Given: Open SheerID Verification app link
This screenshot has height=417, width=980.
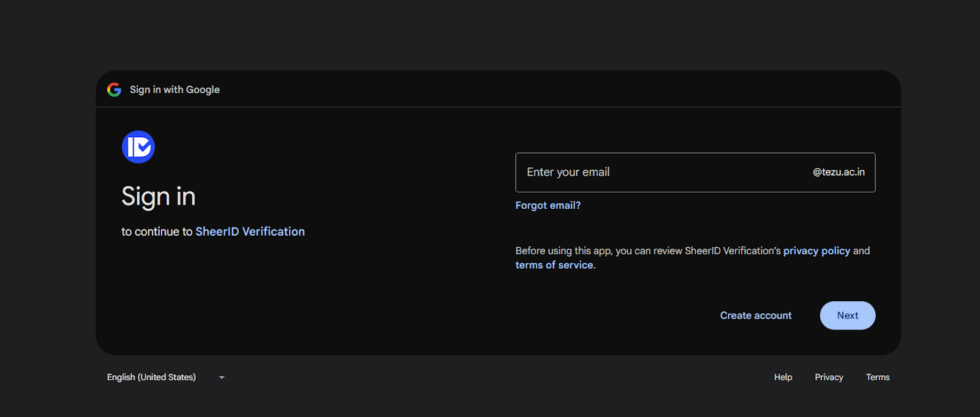Looking at the screenshot, I should tap(250, 231).
